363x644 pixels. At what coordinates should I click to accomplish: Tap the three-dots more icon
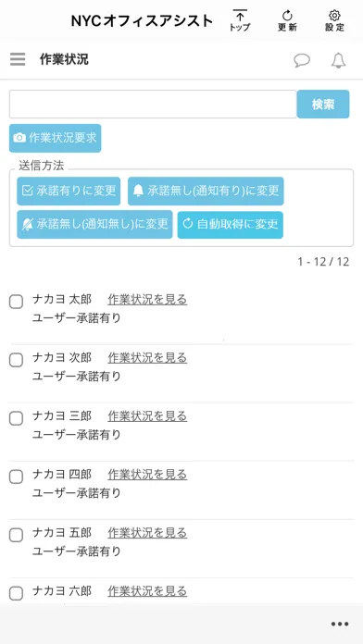340,624
